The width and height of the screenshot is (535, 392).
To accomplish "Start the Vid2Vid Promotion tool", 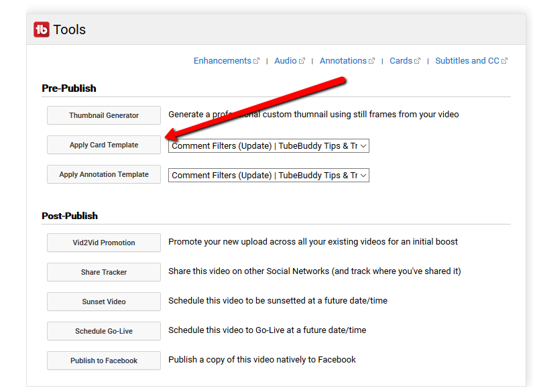I will [x=104, y=243].
